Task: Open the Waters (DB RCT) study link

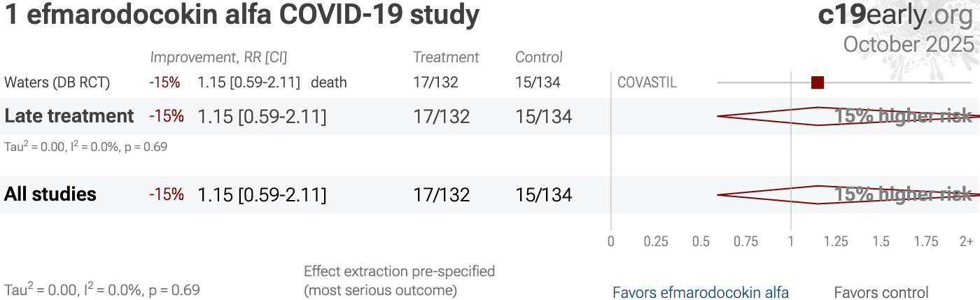Action: click(x=57, y=83)
